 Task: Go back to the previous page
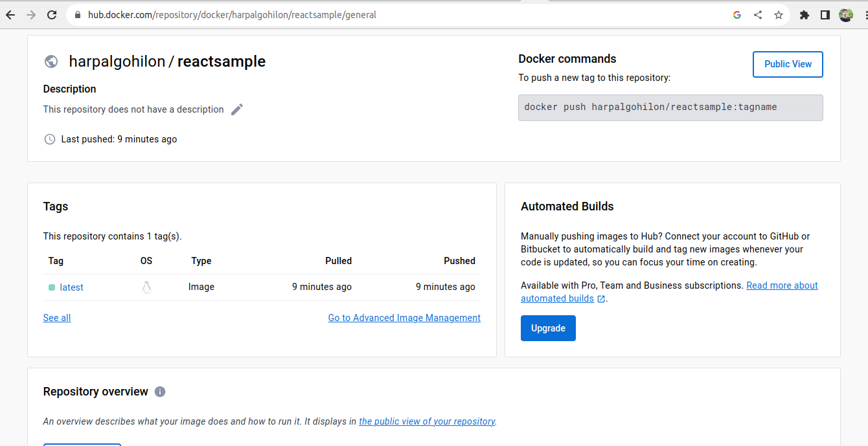tap(10, 15)
